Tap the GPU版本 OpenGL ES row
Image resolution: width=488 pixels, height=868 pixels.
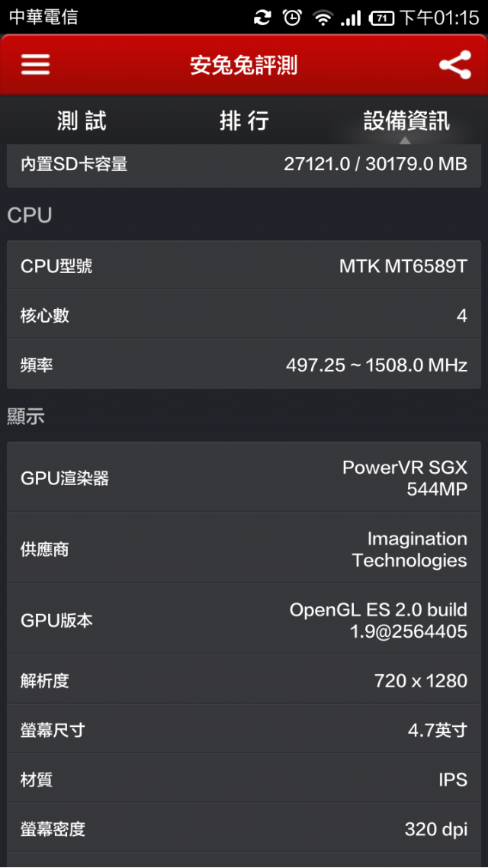(244, 619)
